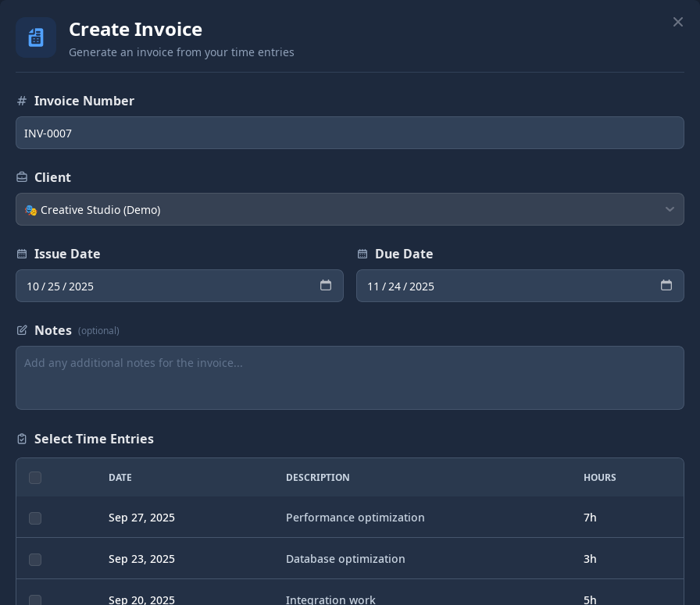Viewport: 700px width, 605px height.
Task: Click the HOURS column header
Action: coord(600,477)
